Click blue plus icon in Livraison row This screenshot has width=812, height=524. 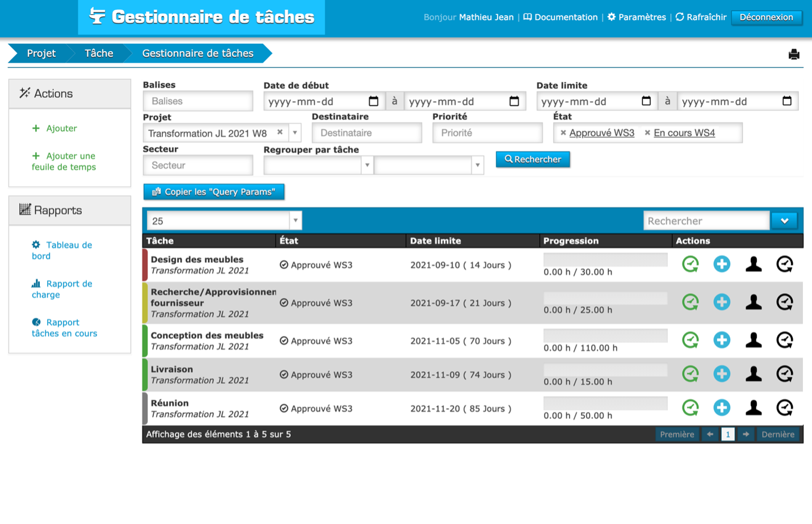pyautogui.click(x=722, y=374)
